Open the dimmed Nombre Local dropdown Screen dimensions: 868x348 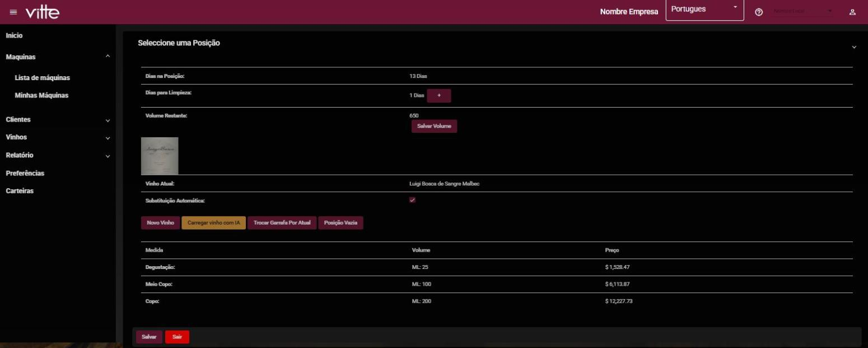[802, 12]
